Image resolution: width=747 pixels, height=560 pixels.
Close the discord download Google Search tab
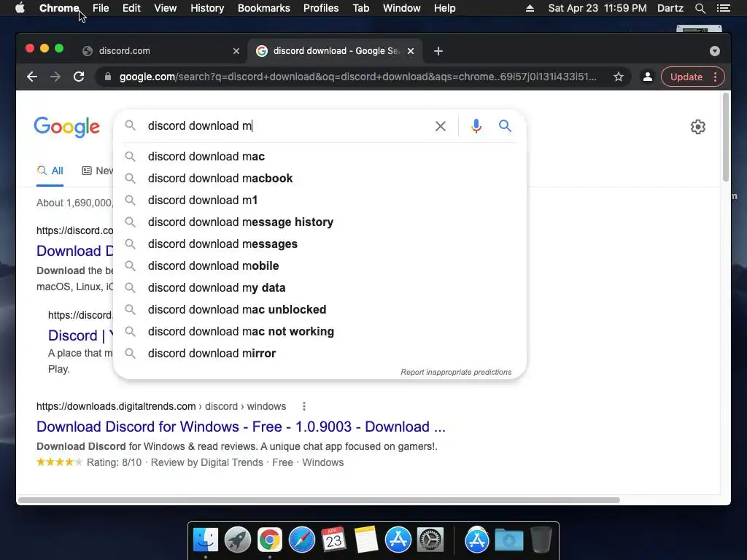411,51
